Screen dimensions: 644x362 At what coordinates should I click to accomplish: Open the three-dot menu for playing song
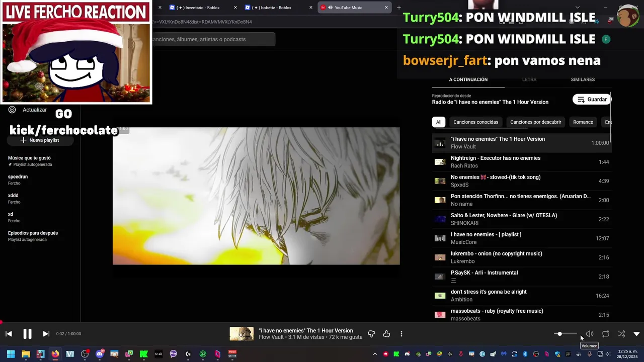[x=401, y=334]
